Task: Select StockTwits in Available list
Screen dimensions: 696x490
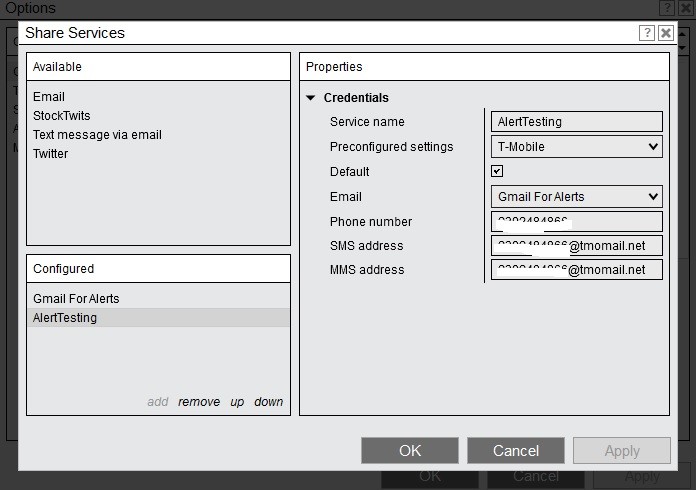Action: tap(62, 116)
